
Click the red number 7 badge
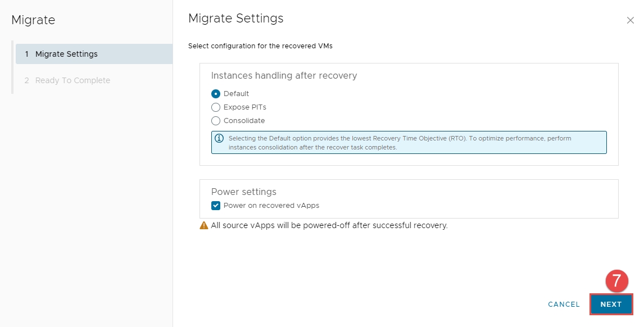tap(616, 281)
